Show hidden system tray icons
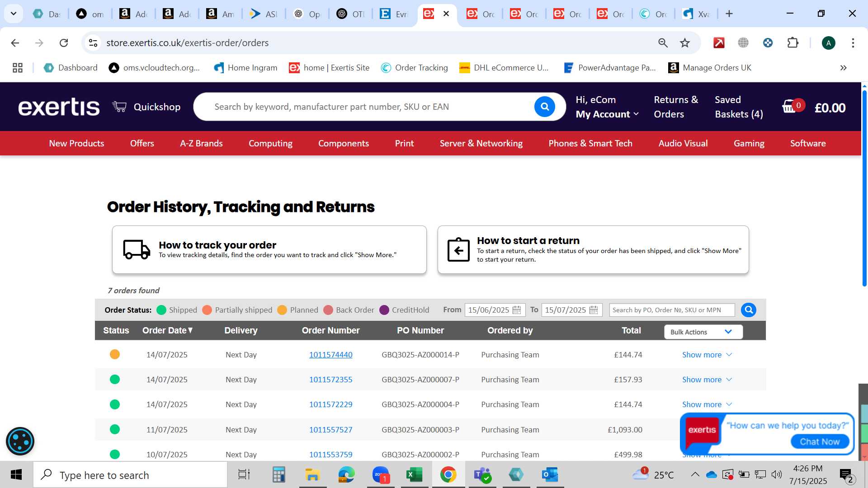Viewport: 868px width, 488px height. [x=695, y=474]
